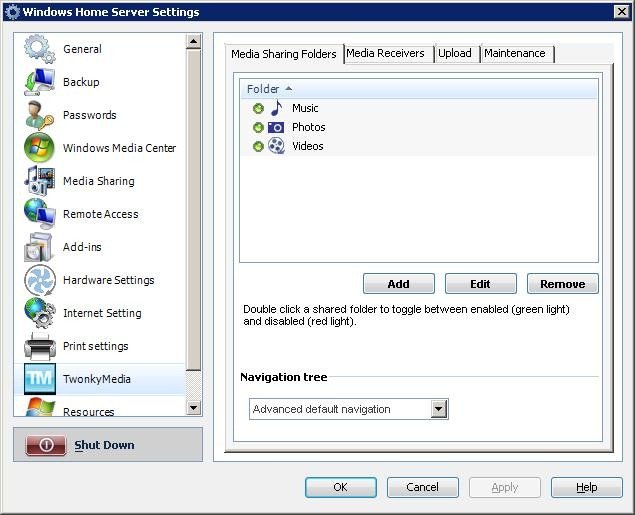Click the Shut Down label
Viewport: 635px width, 515px height.
tap(104, 445)
